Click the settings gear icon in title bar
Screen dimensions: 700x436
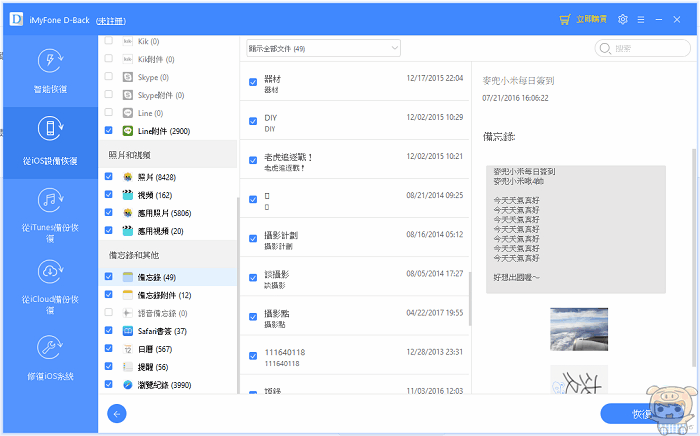[623, 19]
